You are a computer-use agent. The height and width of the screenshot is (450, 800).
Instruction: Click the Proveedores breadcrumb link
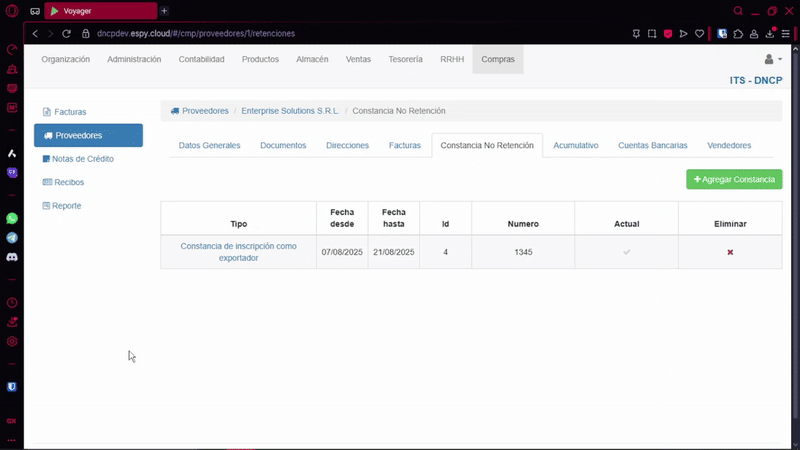205,111
